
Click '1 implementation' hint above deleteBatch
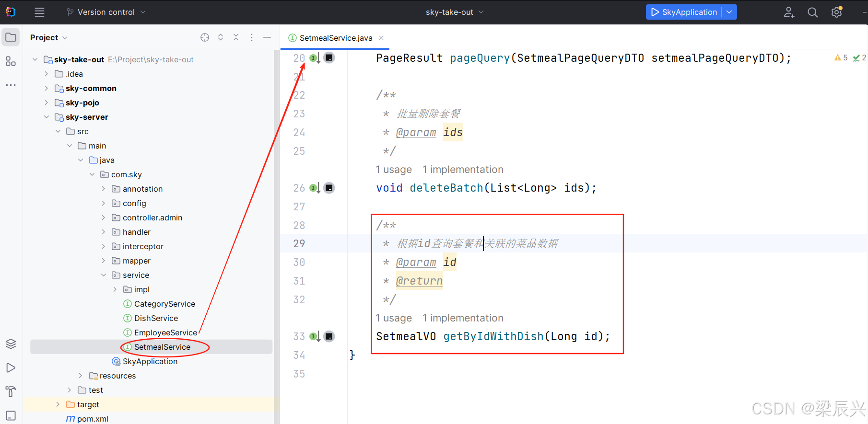463,170
